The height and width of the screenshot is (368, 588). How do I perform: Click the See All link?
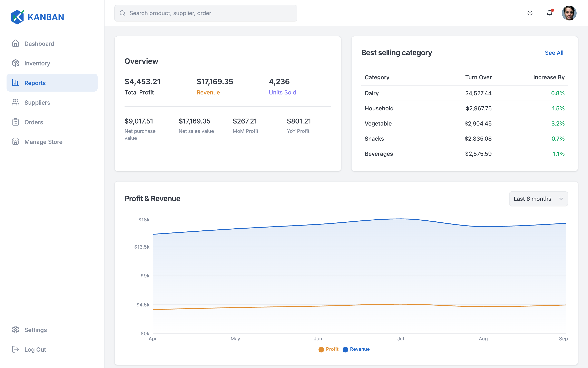554,53
